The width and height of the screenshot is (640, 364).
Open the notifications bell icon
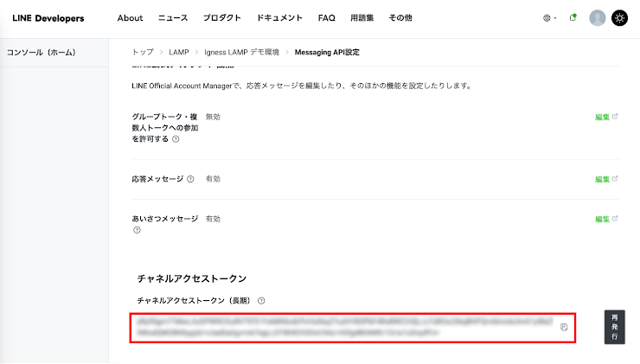(x=573, y=18)
